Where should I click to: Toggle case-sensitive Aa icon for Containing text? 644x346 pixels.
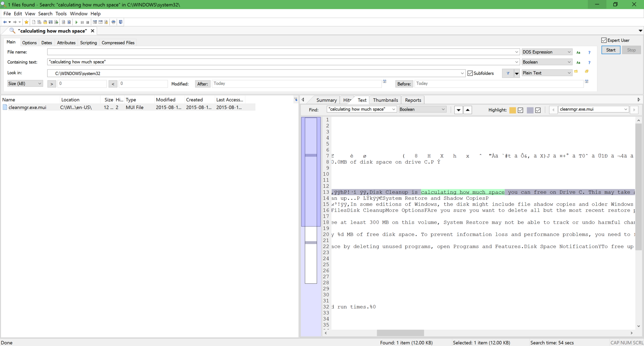(x=578, y=62)
